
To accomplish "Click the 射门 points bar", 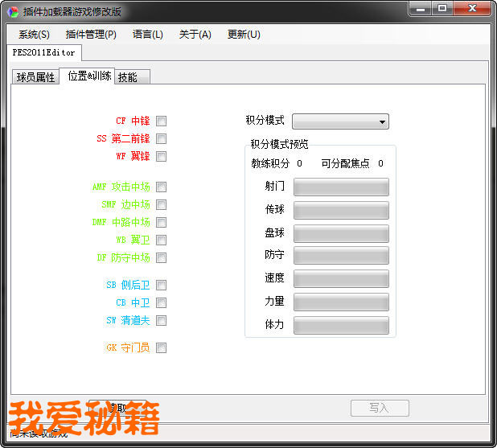I will tap(341, 187).
